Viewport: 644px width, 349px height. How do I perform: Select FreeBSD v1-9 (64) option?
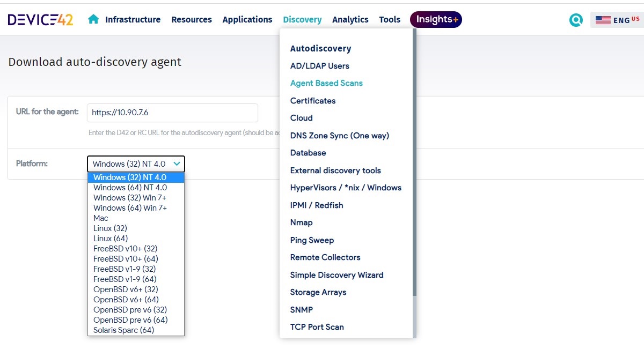click(136, 279)
